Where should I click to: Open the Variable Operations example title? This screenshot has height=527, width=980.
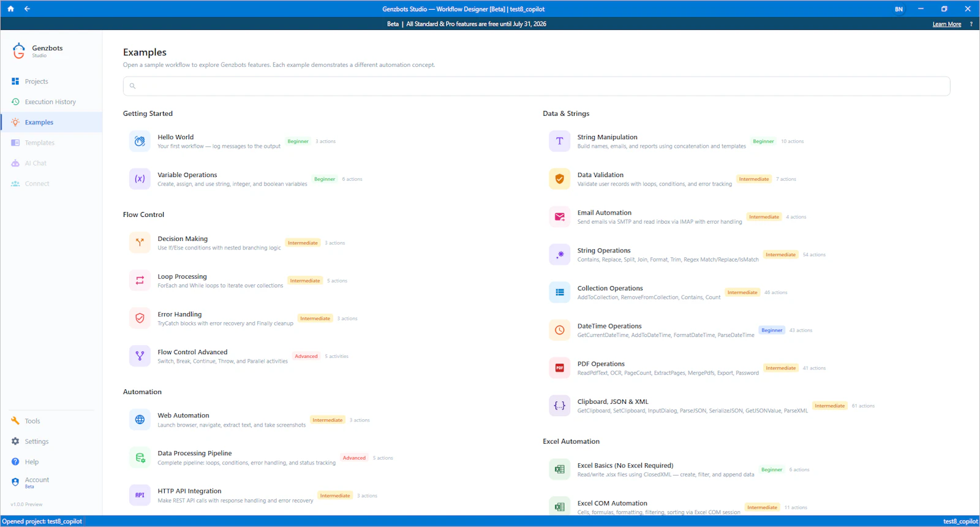tap(187, 175)
